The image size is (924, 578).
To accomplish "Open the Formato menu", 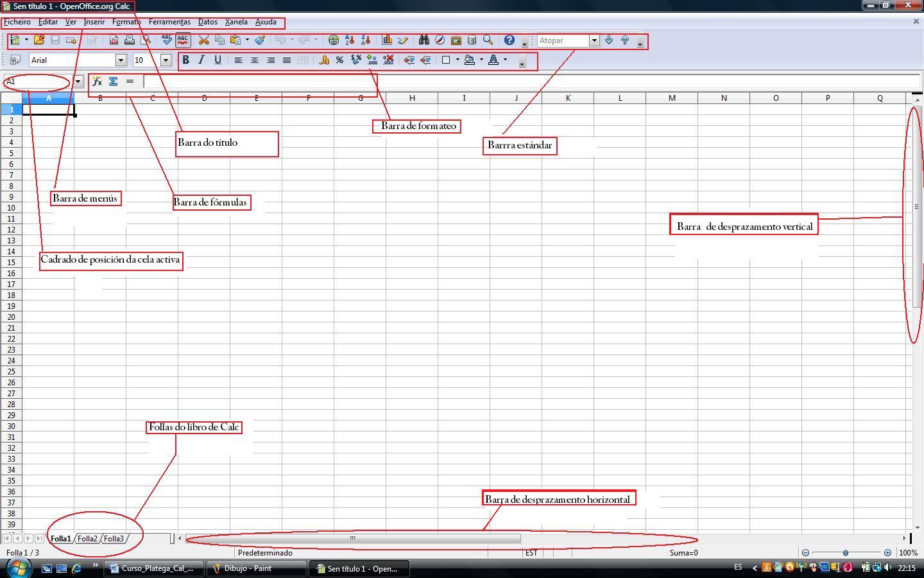I will point(126,22).
